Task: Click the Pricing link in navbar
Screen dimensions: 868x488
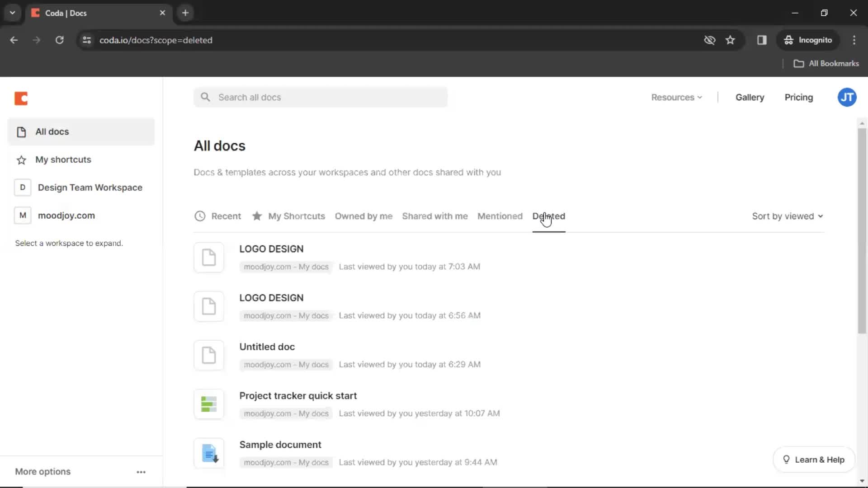Action: tap(799, 97)
